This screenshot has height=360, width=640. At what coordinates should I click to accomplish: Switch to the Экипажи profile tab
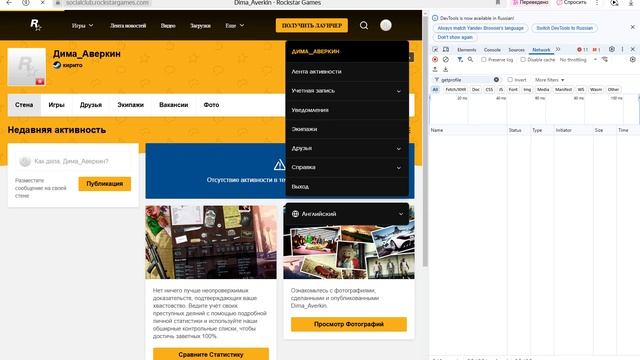coord(131,105)
